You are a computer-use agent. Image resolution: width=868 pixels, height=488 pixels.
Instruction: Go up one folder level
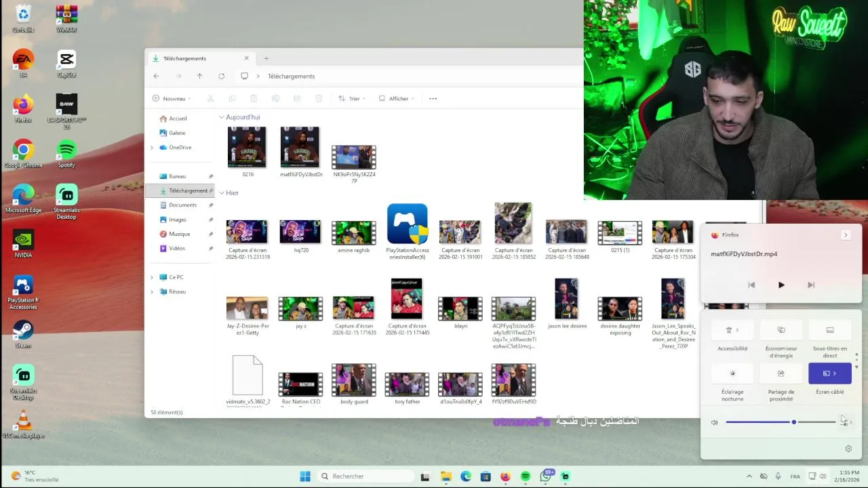(199, 76)
